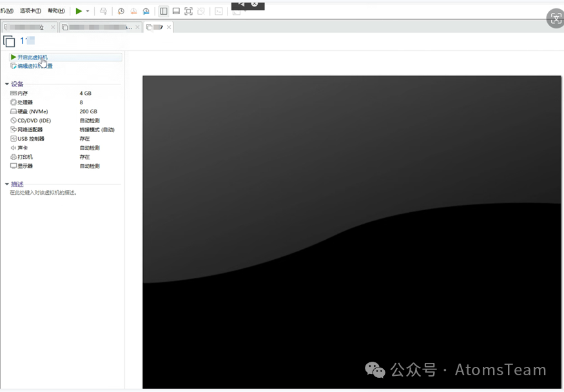Click the Unity mode toolbar icon

(201, 11)
